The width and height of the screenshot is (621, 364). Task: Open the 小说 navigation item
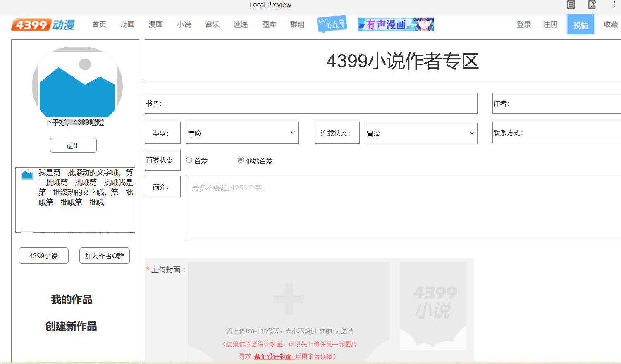coord(184,24)
